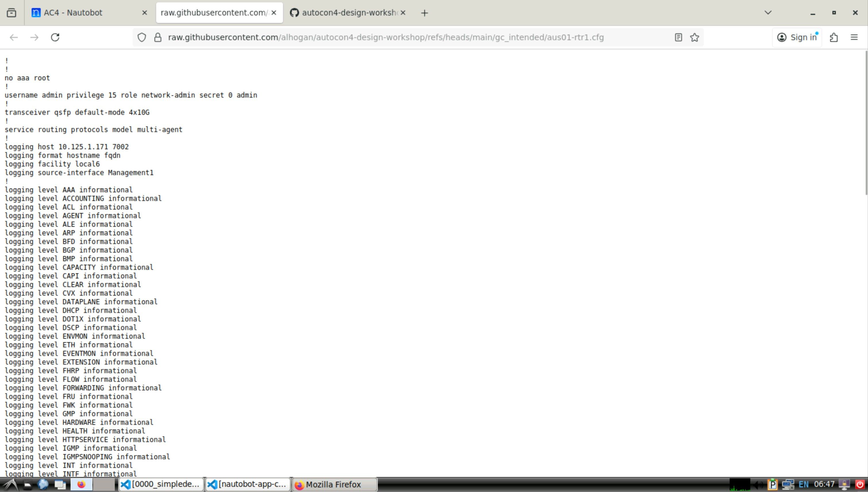
Task: Open the Extensions puzzle icon
Action: click(x=834, y=37)
